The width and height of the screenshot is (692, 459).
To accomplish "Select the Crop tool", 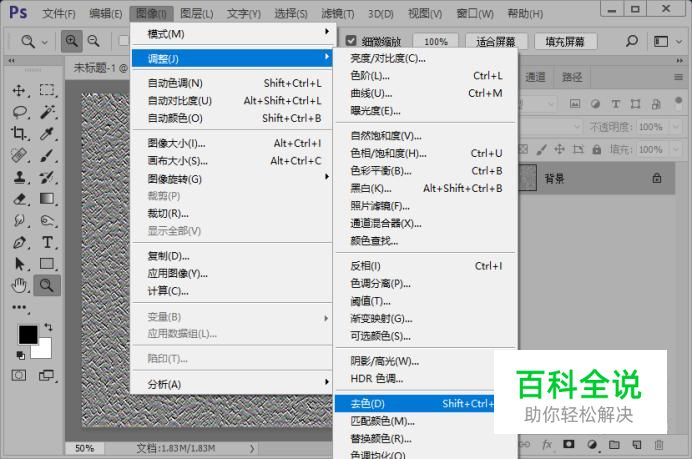I will pos(19,133).
